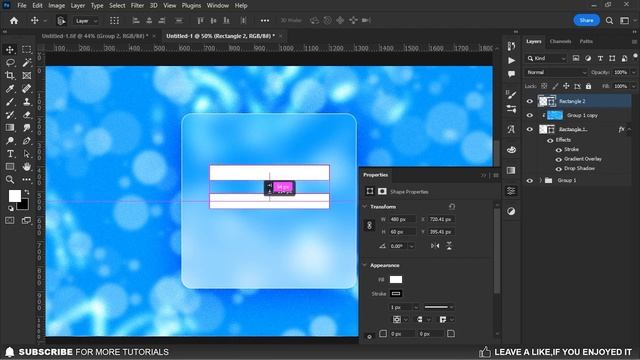Click the rotation angle input field

399,246
